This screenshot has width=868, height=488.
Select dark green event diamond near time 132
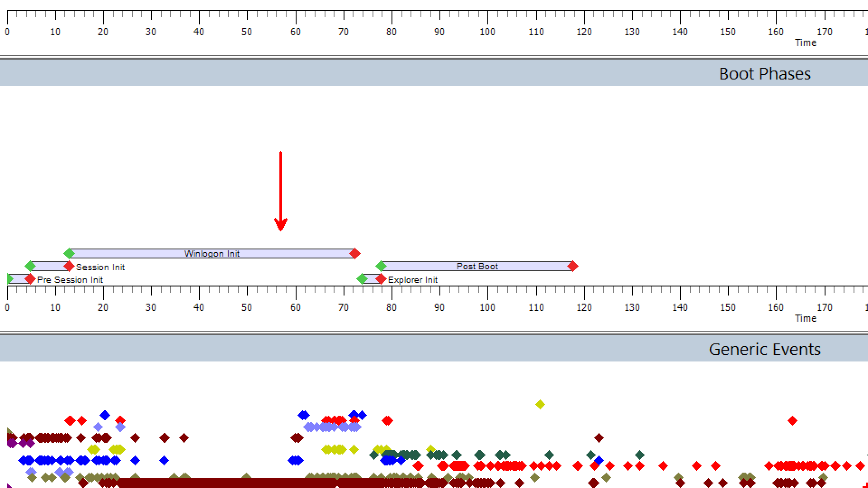pos(639,455)
